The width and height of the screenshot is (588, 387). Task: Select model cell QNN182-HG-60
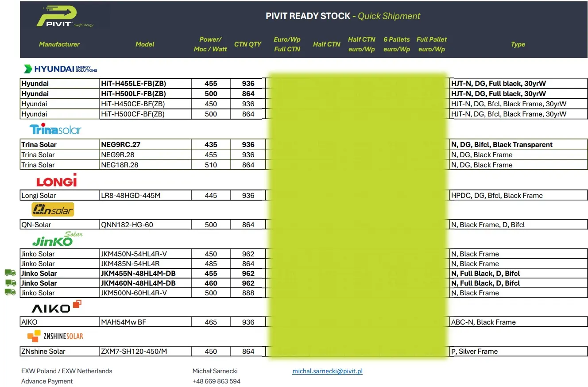pyautogui.click(x=146, y=224)
